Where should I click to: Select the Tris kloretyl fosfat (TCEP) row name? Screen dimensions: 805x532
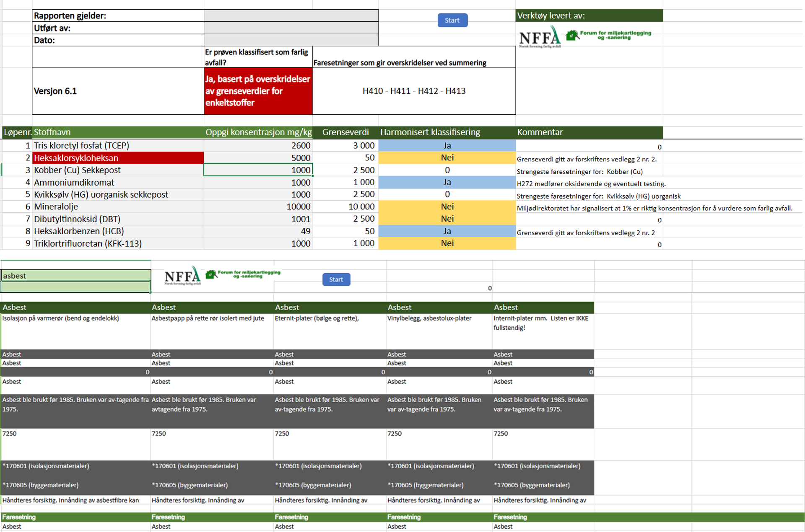point(82,145)
